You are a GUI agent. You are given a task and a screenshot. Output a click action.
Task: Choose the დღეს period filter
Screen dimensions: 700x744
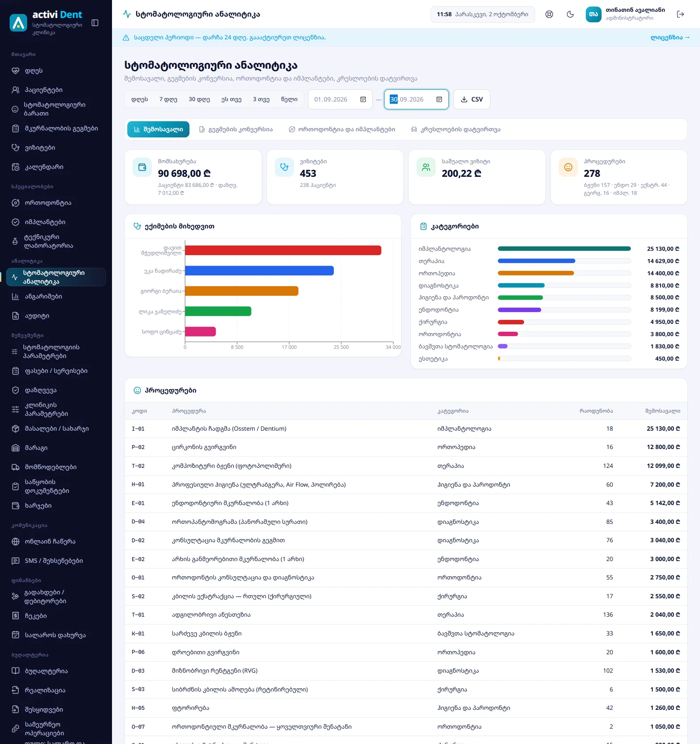pos(140,99)
